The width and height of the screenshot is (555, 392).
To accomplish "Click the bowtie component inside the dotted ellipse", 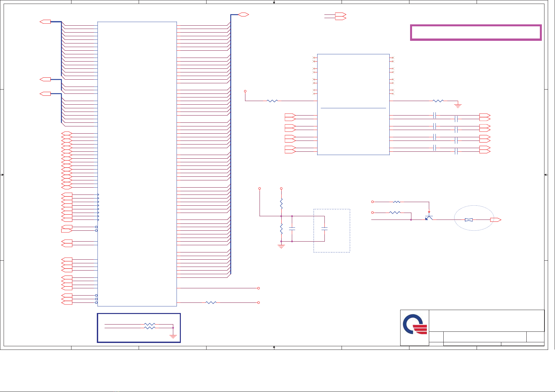I will 468,220.
